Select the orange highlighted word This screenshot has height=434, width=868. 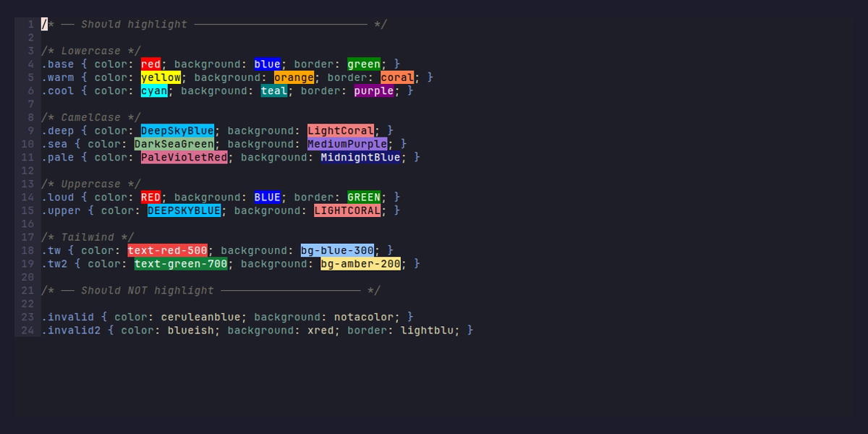(x=294, y=77)
